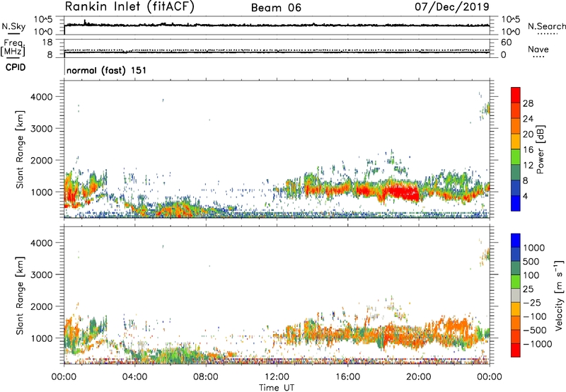
Task: Click the 'Freq. [MHz]' axis label
Action: [13, 47]
